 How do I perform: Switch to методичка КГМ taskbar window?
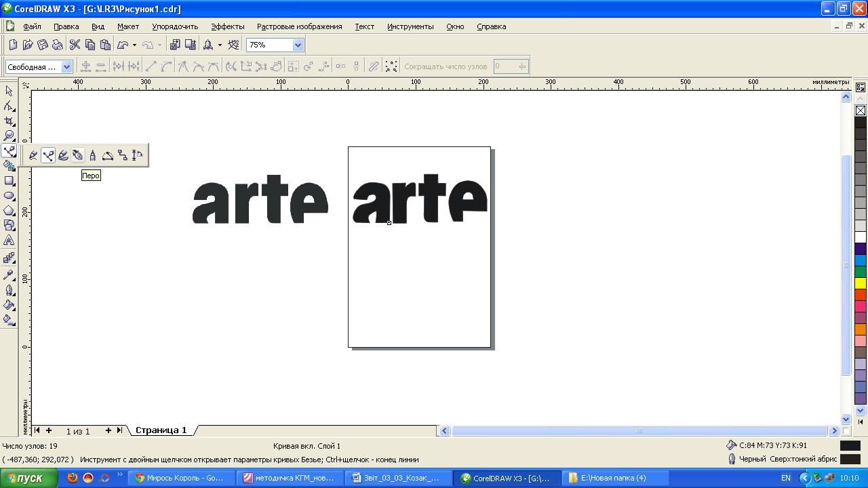point(290,478)
